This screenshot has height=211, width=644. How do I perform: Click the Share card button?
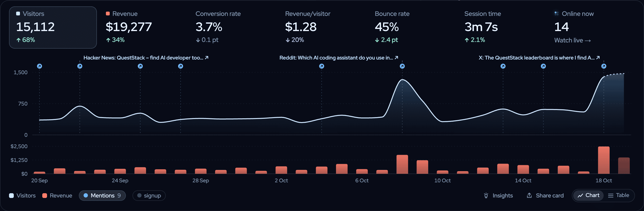545,196
